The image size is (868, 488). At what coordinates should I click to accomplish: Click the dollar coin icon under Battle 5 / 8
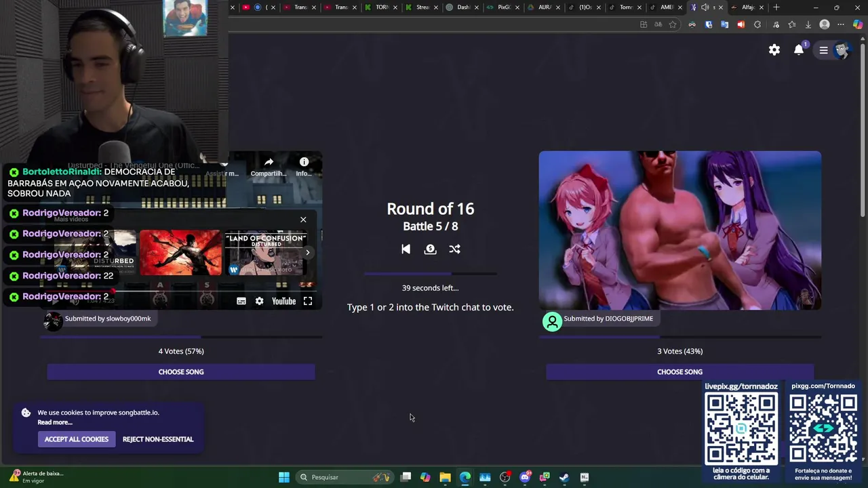430,249
